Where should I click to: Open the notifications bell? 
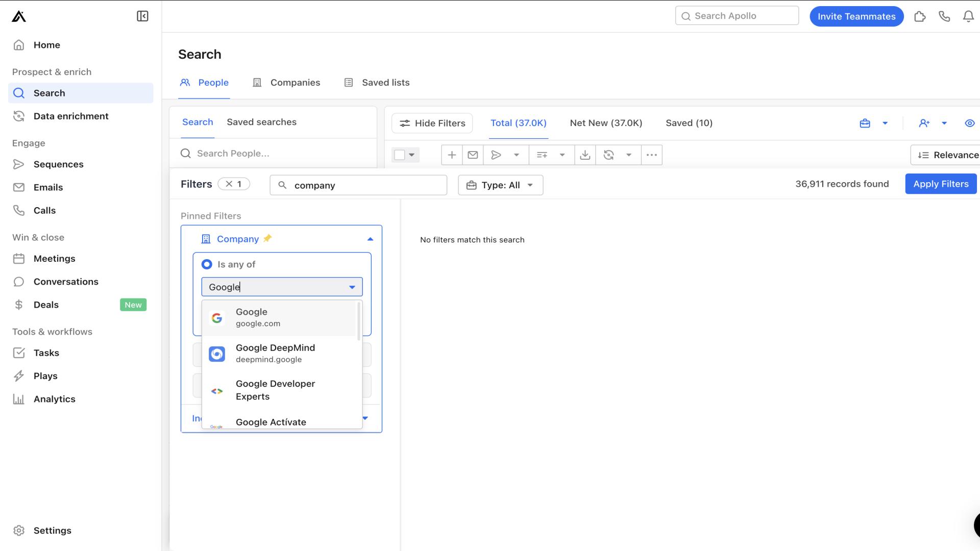tap(968, 16)
